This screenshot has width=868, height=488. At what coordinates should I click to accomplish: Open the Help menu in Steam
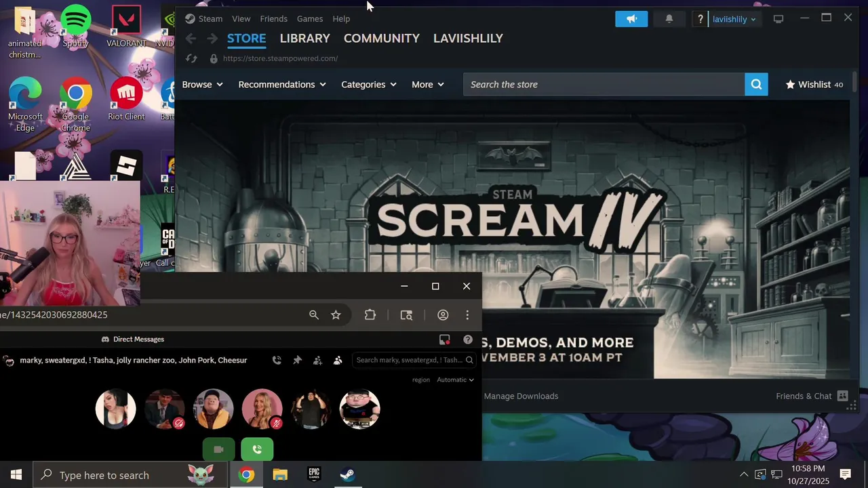(x=341, y=19)
